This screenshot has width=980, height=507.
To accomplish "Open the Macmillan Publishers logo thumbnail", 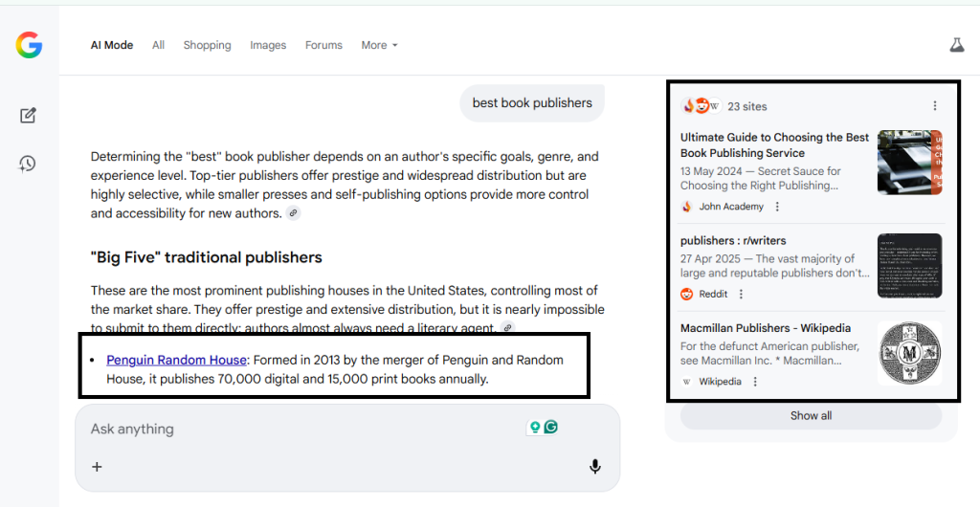I will point(909,353).
